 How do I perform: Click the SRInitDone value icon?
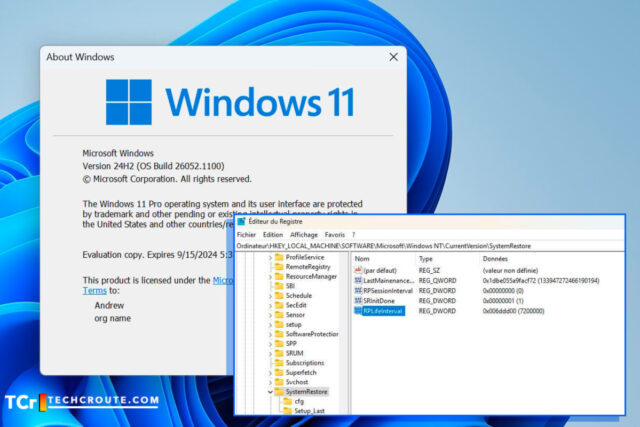(358, 300)
